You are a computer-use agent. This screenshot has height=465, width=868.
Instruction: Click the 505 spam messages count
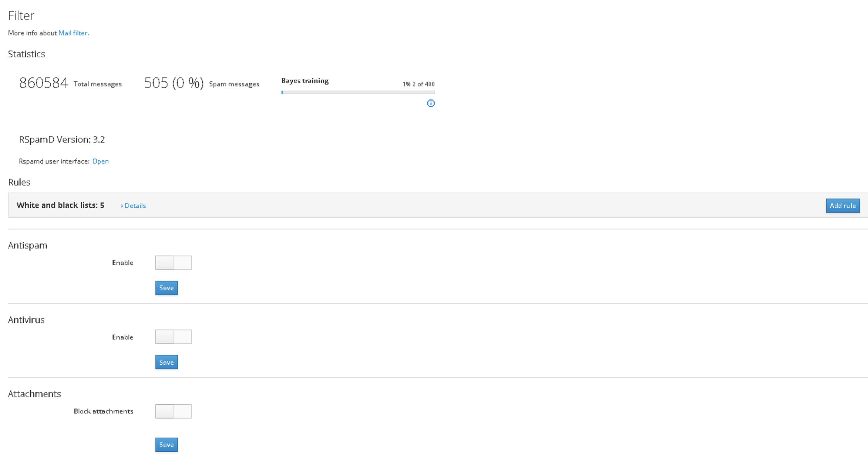tap(174, 83)
